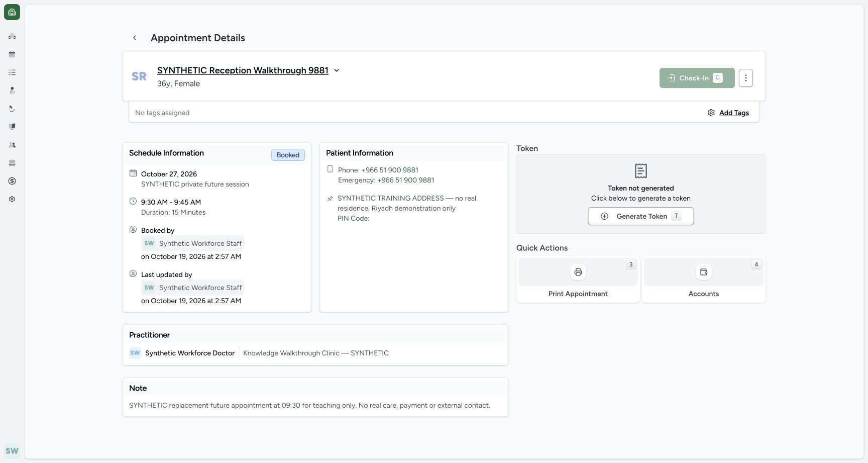Open the list view sidebar icon
This screenshot has width=868, height=463.
tap(12, 72)
